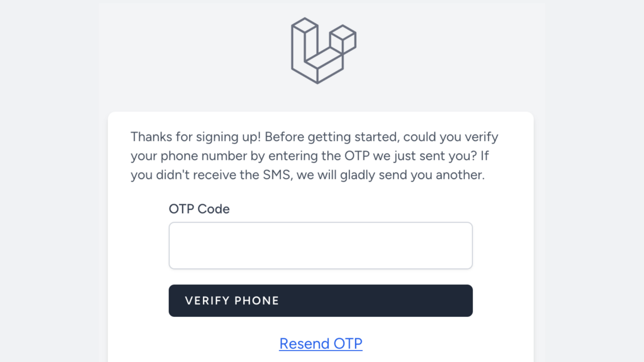This screenshot has height=362, width=644.
Task: Submit the OTP with Verify Phone
Action: coord(320,300)
